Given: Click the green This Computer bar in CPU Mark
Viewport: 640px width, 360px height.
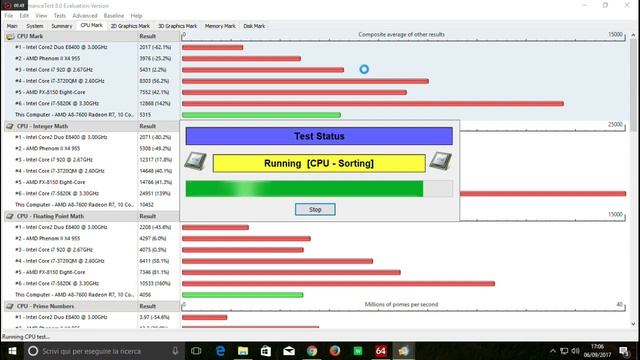Looking at the screenshot, I should (261, 115).
